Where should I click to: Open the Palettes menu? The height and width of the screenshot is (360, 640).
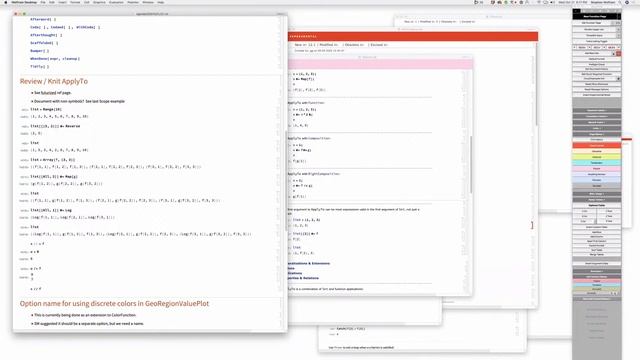tap(133, 2)
